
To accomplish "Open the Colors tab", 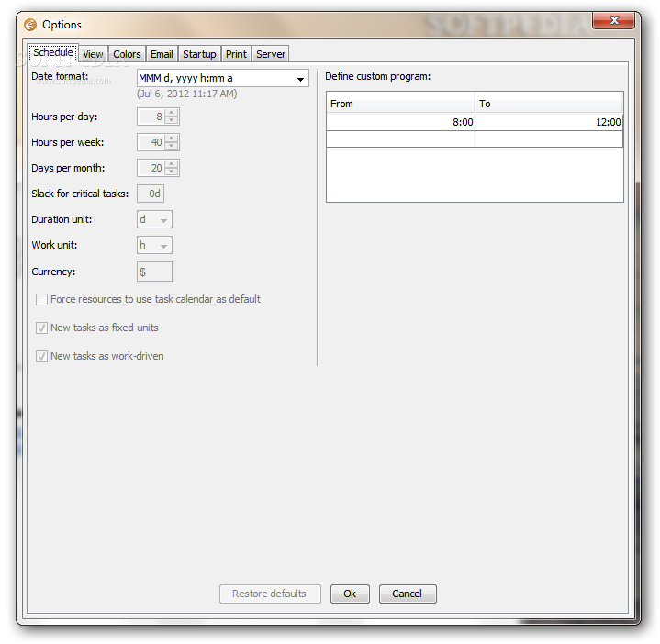I will tap(127, 54).
